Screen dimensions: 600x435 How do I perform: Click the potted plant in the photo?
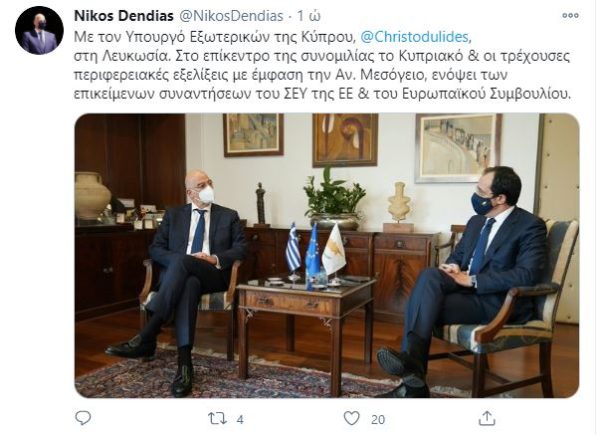334,198
